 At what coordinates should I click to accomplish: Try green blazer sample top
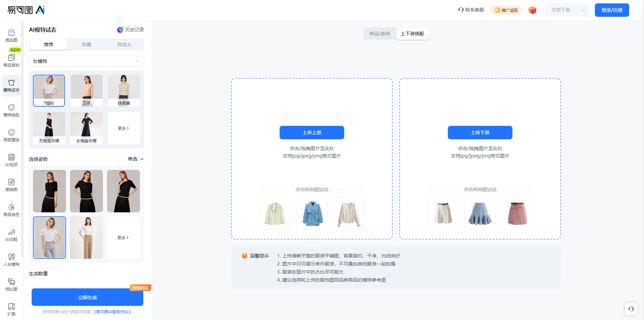click(275, 214)
